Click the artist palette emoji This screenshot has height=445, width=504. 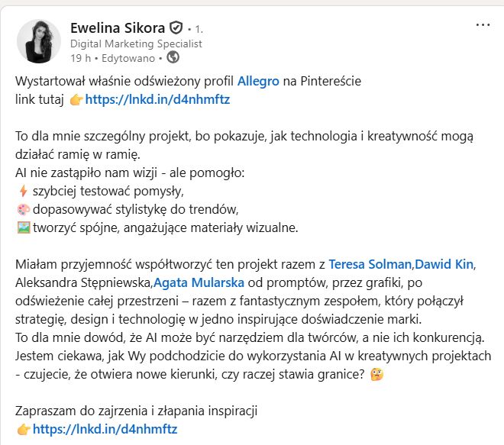click(22, 209)
